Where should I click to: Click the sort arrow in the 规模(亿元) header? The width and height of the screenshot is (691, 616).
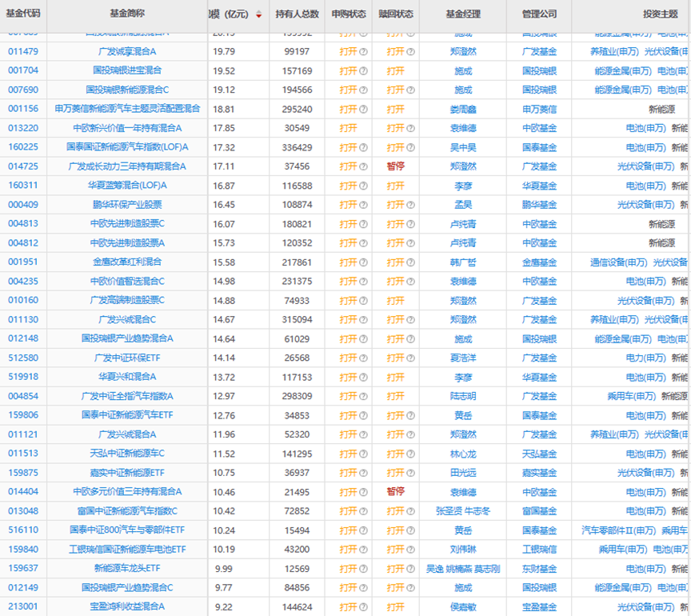(258, 14)
